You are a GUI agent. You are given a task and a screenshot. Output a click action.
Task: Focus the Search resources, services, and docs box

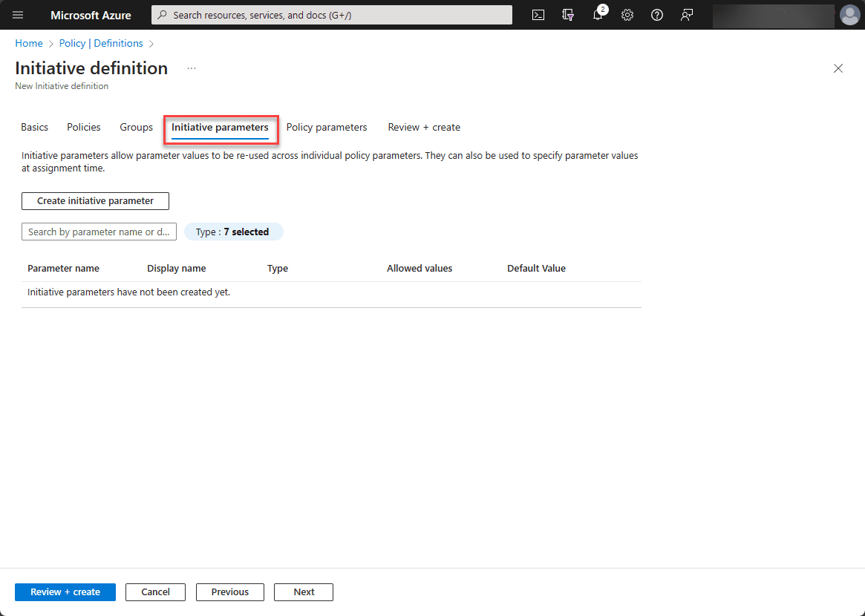[x=332, y=15]
